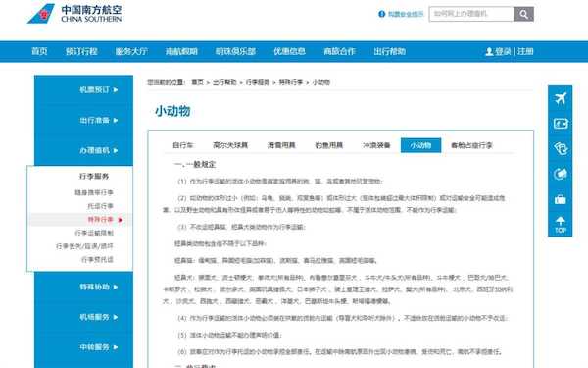Select 行李预托运 in the sidebar

click(97, 259)
